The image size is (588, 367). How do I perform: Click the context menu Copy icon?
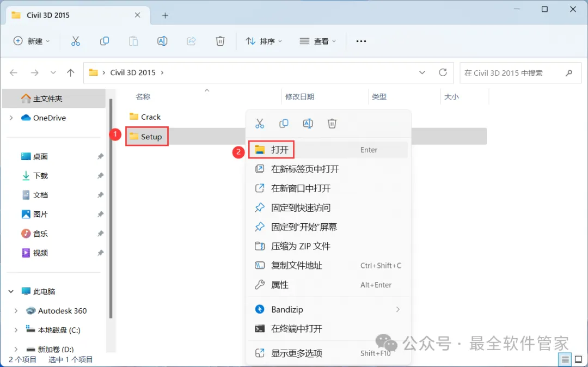[x=284, y=124]
